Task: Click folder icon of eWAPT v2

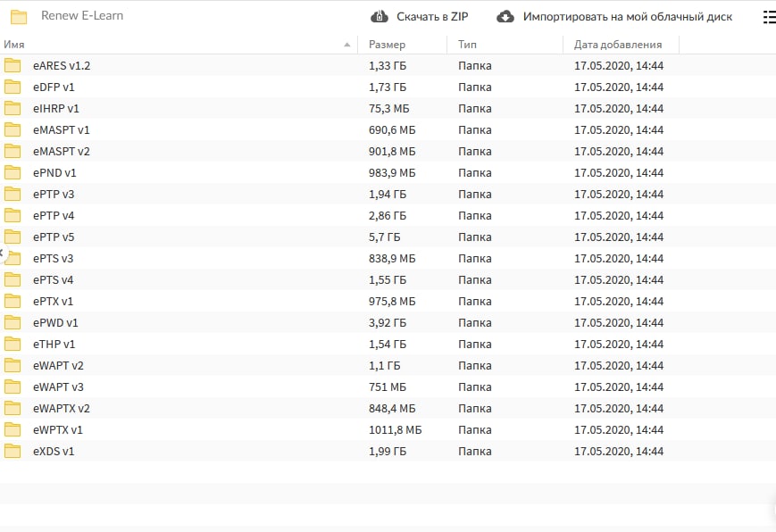Action: 13,366
